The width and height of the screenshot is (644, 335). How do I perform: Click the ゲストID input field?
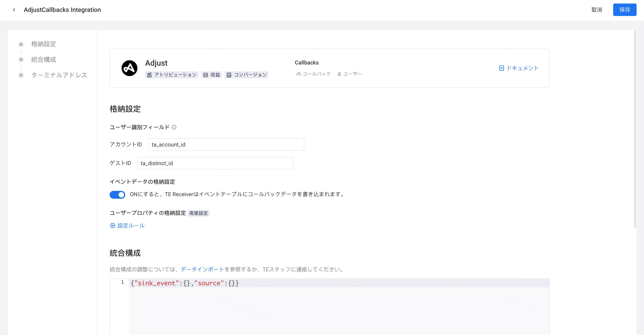215,163
